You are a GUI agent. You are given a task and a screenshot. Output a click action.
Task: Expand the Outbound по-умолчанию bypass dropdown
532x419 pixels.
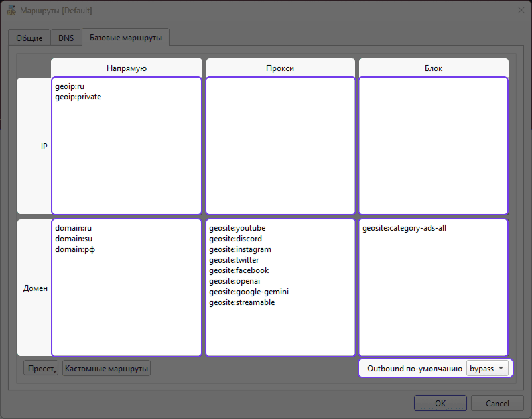487,368
